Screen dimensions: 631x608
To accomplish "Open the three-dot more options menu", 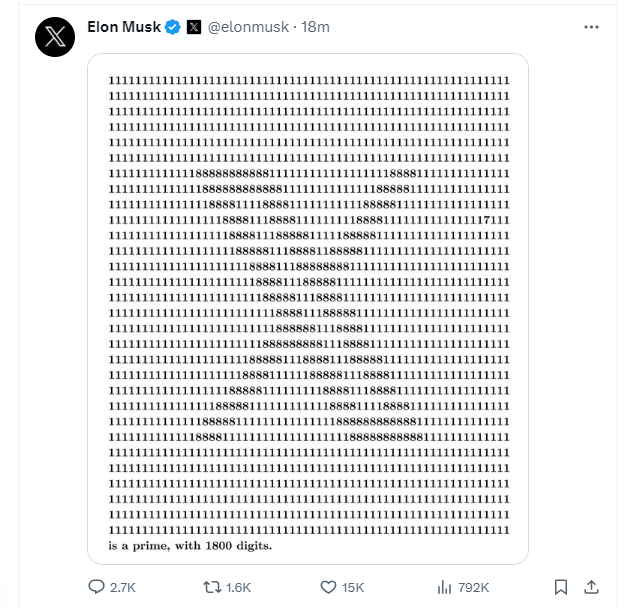I will 591,27.
